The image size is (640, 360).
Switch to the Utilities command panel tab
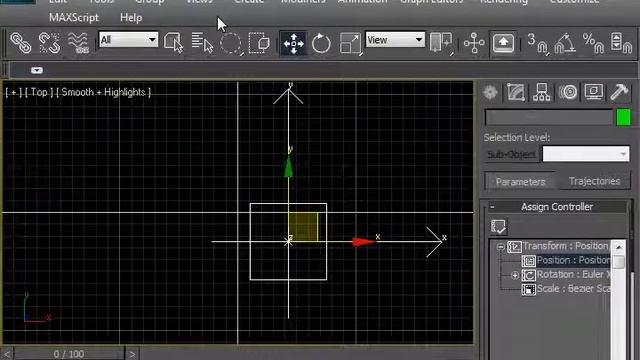(x=620, y=92)
